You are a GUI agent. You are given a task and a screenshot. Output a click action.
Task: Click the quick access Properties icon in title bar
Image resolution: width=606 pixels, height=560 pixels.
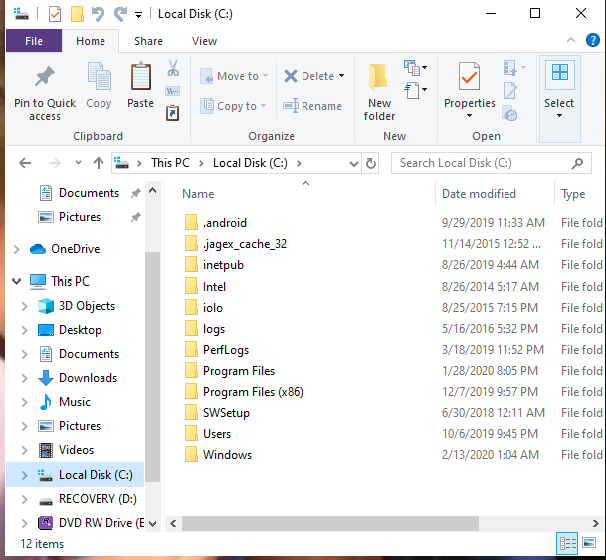pyautogui.click(x=55, y=14)
